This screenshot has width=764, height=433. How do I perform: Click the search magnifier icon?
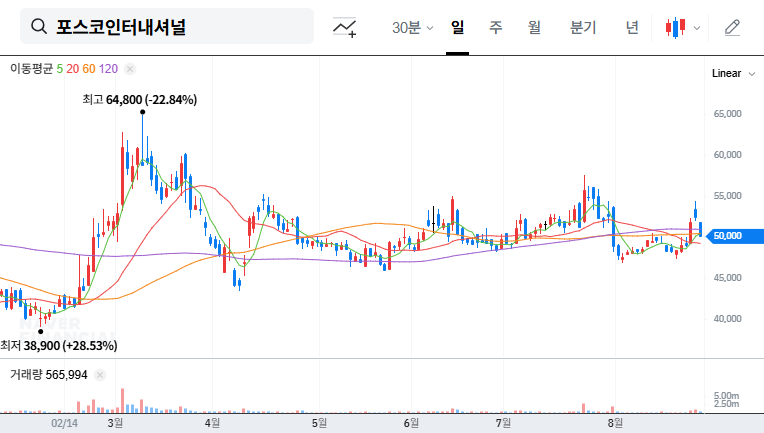coord(39,26)
